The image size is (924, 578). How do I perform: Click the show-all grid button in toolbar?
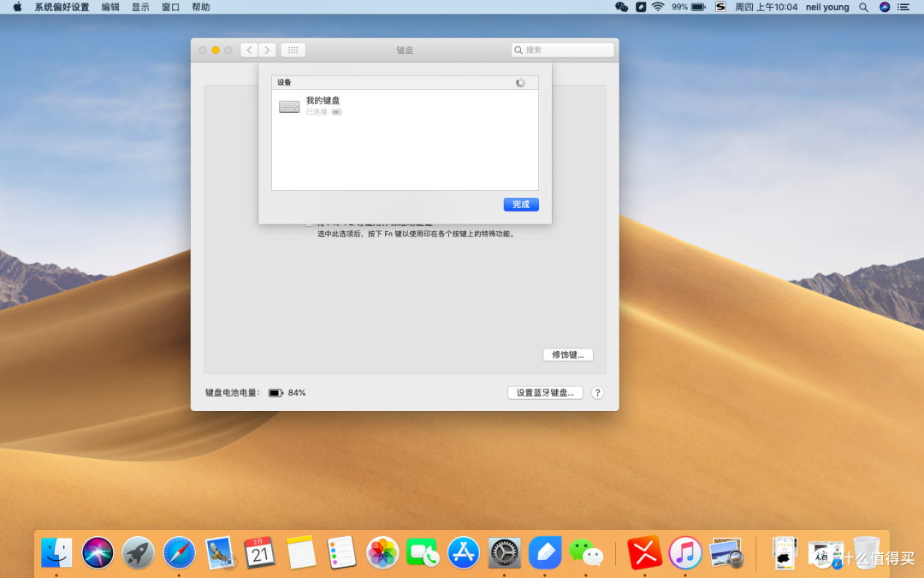pos(293,51)
